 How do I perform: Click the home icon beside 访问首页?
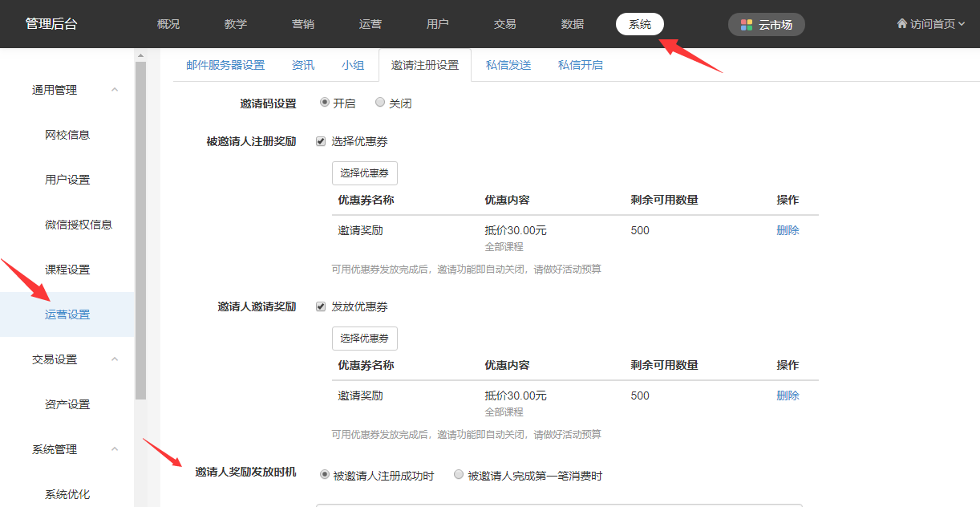(x=901, y=24)
